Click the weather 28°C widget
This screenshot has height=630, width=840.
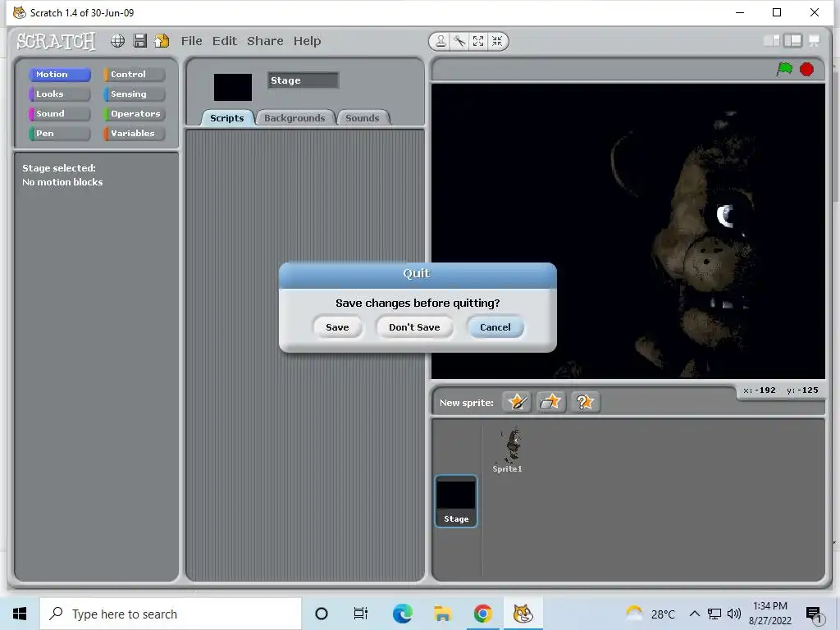click(651, 614)
